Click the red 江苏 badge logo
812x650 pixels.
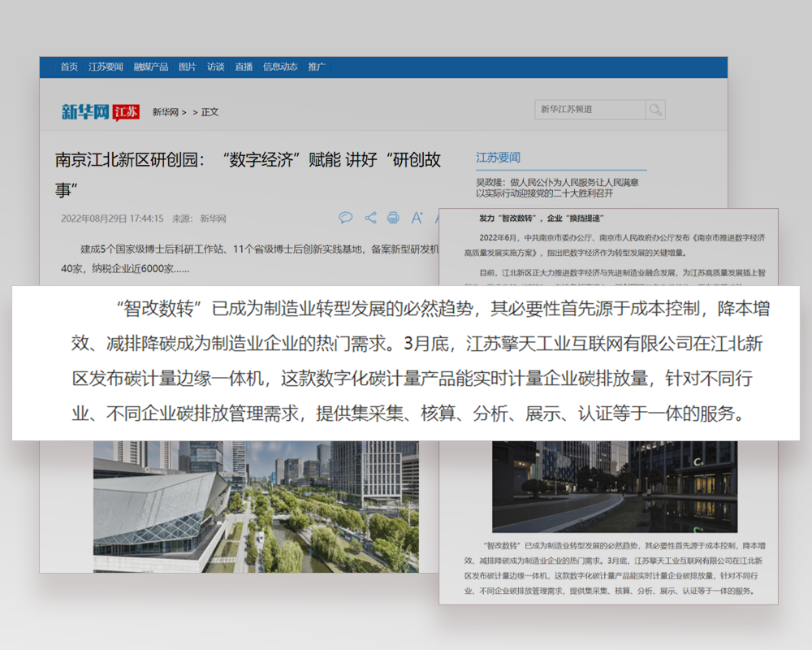coord(127,111)
